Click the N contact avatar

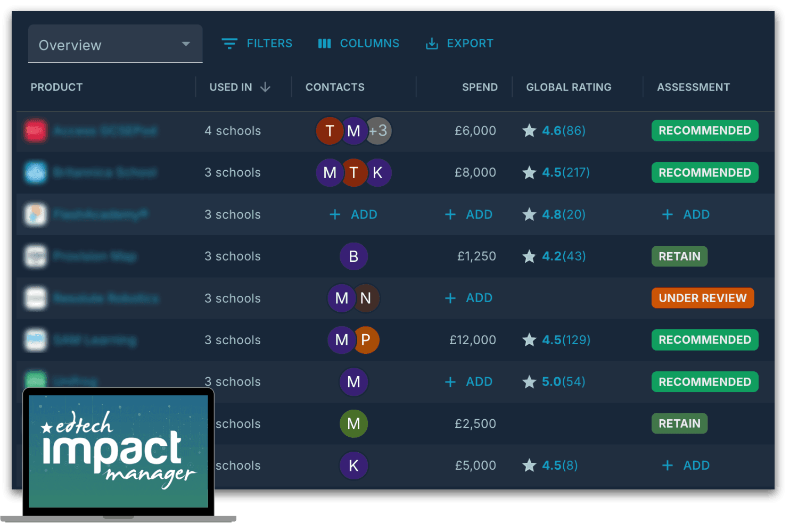(366, 298)
